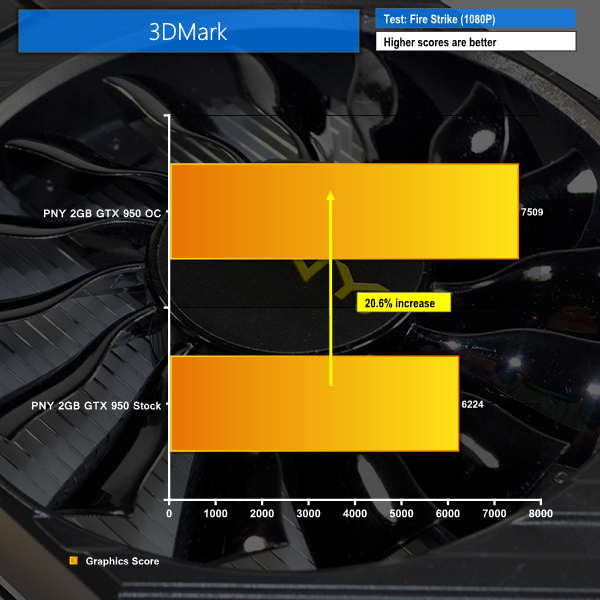Screen dimensions: 600x600
Task: Click the GTX 950 OC bar
Action: 344,212
